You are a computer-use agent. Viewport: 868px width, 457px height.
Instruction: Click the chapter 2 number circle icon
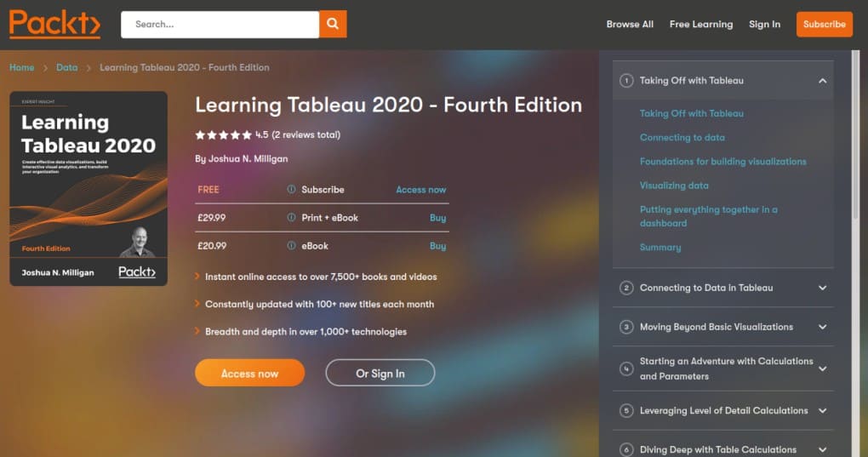(x=626, y=288)
